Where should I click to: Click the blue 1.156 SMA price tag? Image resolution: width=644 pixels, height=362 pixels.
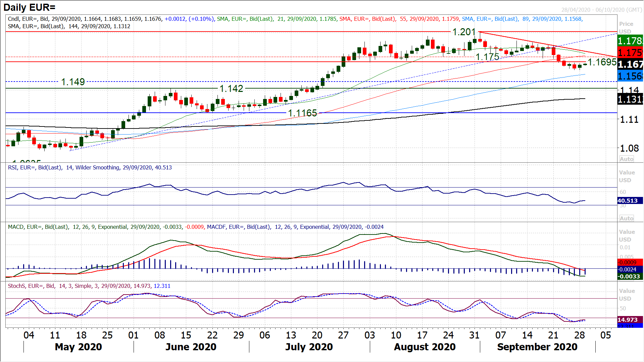[x=630, y=76]
